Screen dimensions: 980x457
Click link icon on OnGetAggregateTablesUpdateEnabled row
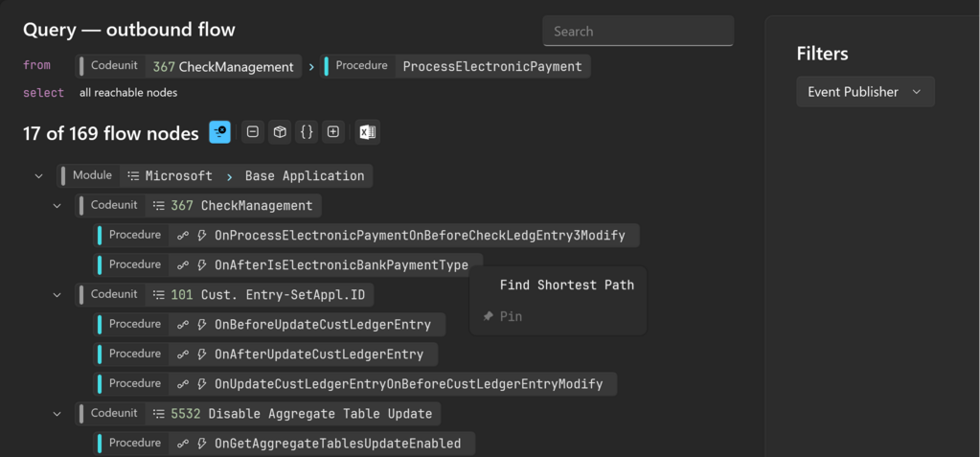point(183,444)
